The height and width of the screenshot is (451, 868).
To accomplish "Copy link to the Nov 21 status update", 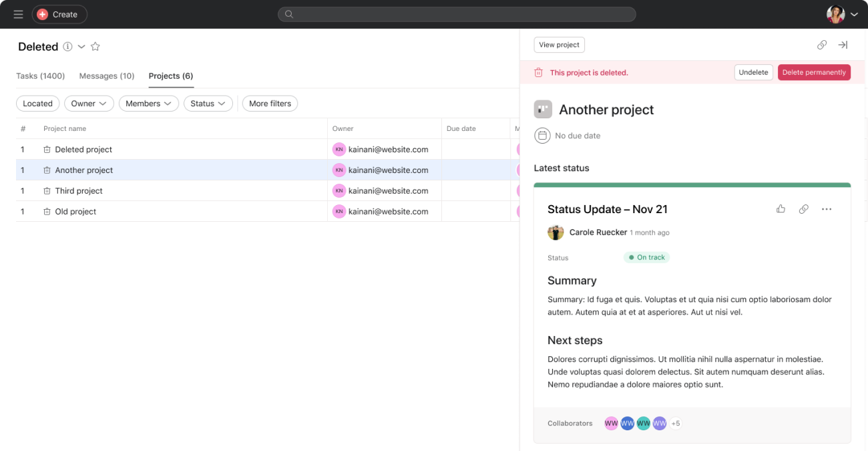I will point(803,209).
